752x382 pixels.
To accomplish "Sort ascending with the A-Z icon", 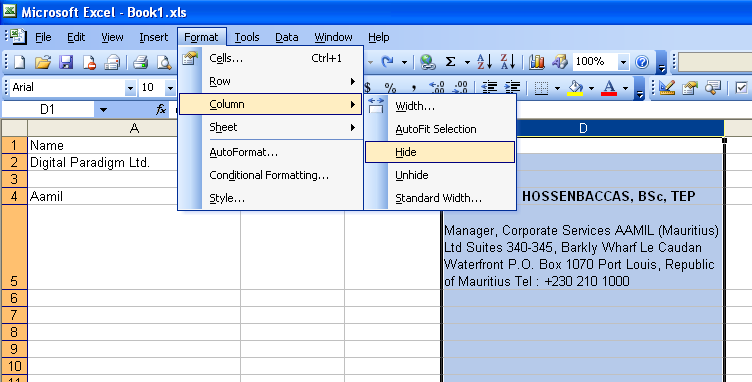I will tap(484, 61).
